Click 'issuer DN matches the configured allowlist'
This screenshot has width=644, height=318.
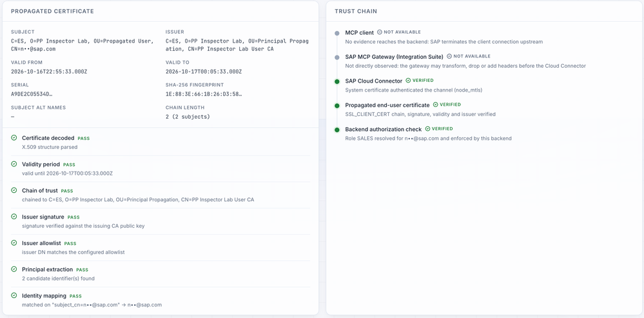coord(73,252)
